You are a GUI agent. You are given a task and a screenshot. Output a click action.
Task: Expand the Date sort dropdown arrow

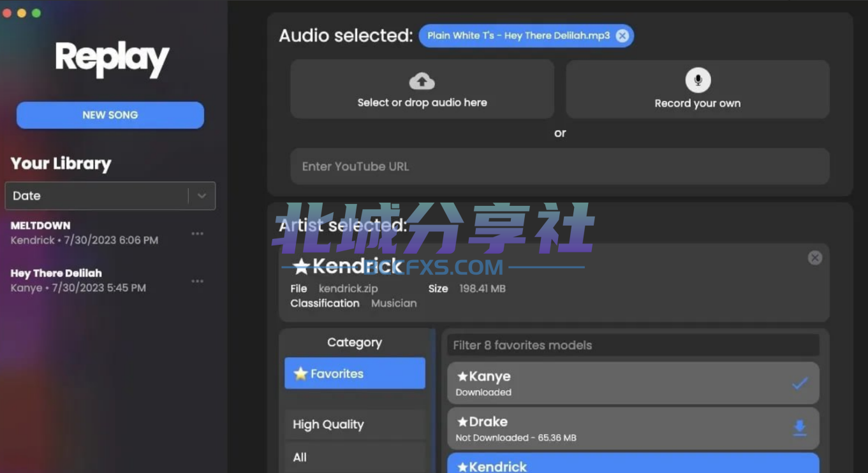pyautogui.click(x=202, y=196)
